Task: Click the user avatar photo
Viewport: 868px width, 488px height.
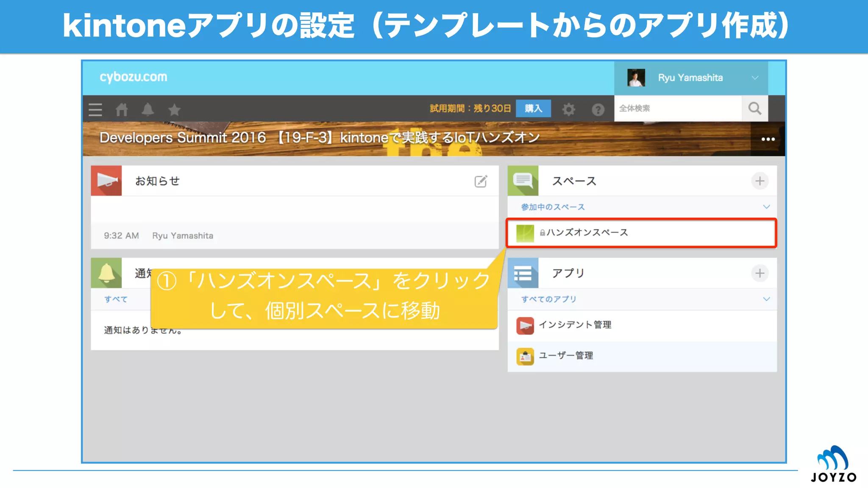Action: [636, 78]
